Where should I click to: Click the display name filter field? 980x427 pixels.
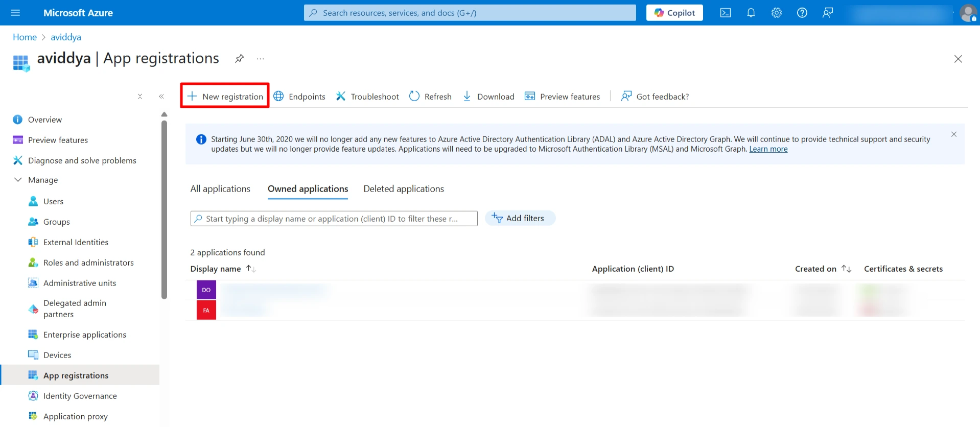(334, 219)
